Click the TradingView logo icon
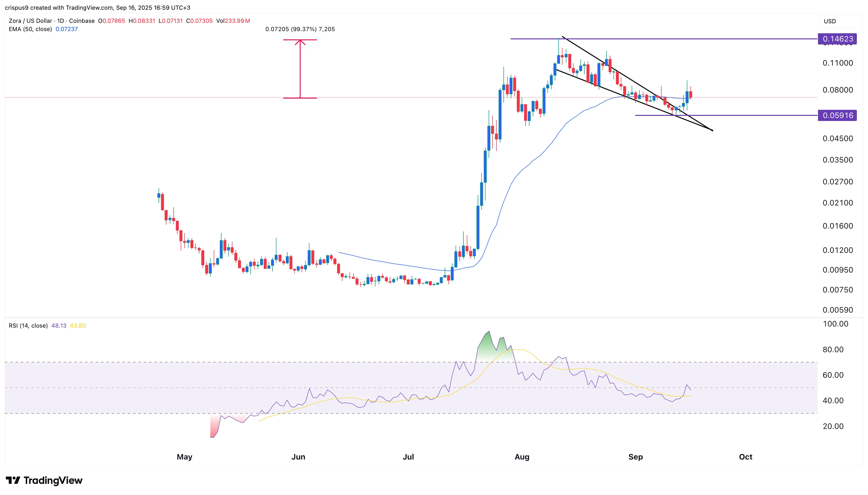868x495 pixels. (x=13, y=480)
